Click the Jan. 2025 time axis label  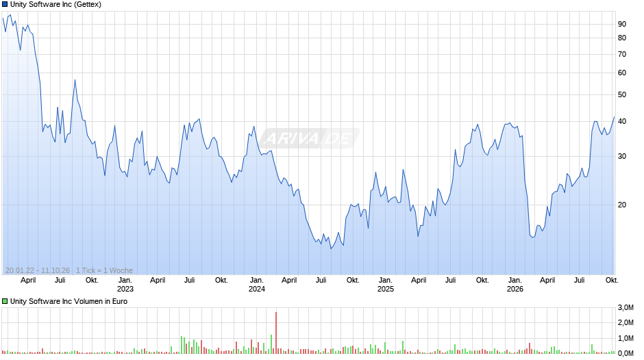[x=385, y=285]
